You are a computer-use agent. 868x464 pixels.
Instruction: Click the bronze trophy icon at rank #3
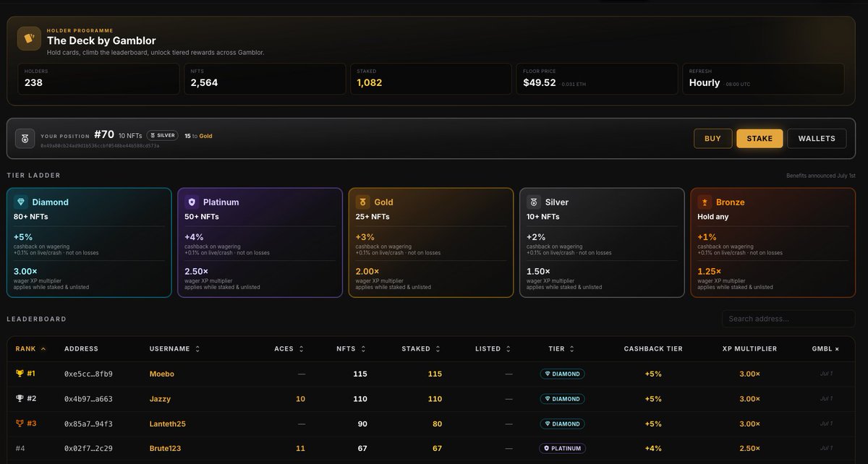point(20,424)
